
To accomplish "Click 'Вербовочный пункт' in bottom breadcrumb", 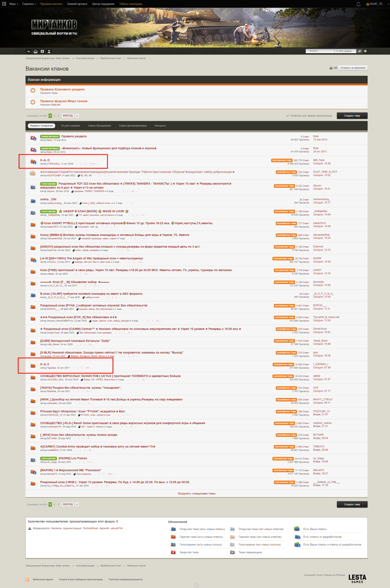I will click(111, 566).
